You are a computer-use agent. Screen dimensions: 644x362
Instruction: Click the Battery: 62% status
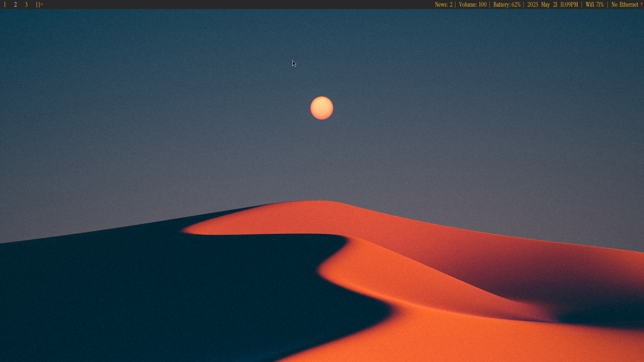tap(507, 5)
